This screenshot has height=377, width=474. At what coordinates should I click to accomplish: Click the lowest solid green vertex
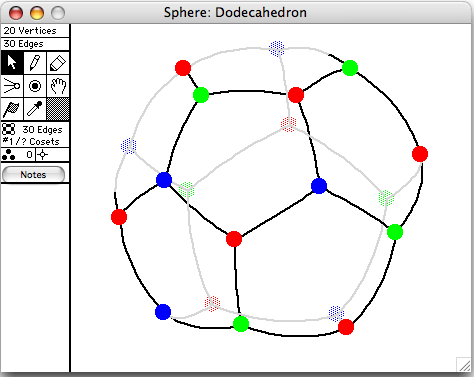pyautogui.click(x=241, y=324)
